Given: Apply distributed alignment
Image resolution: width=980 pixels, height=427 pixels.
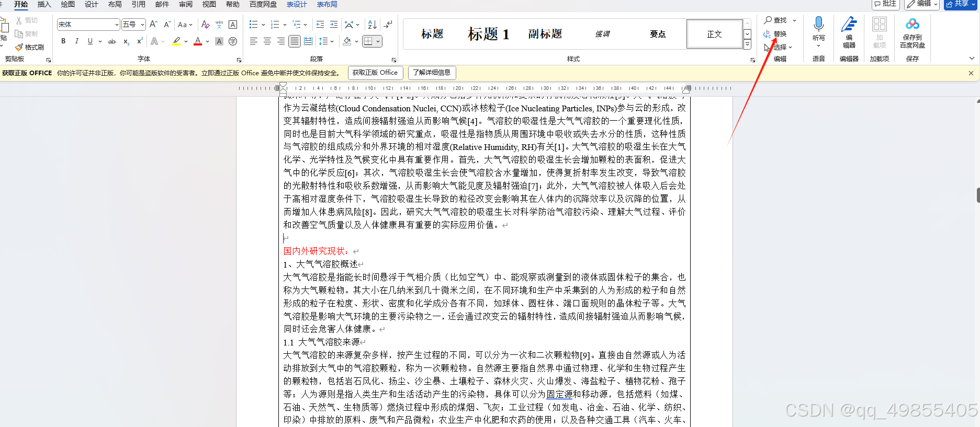Looking at the screenshot, I should (308, 41).
